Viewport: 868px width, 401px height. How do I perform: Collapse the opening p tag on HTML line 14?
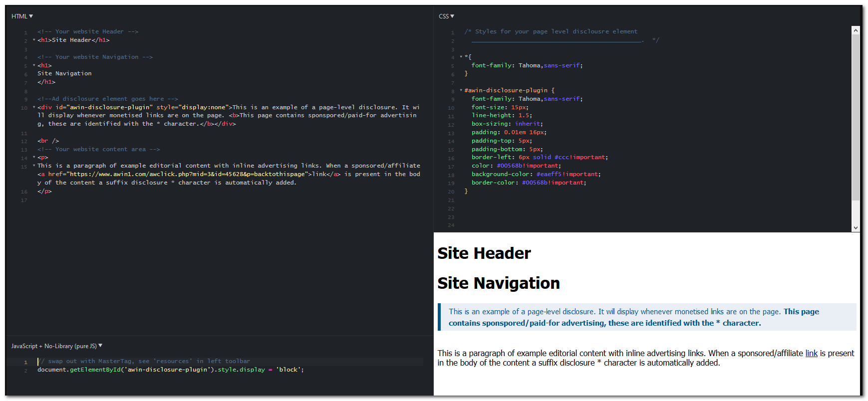34,158
